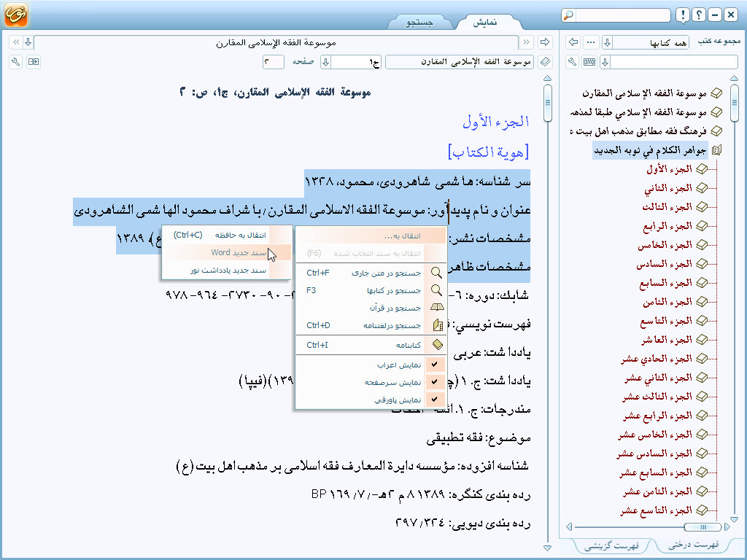The image size is (747, 560).
Task: Select موسوعة الفقه الإسلامي طبقا لمذهب
Action: 638,112
